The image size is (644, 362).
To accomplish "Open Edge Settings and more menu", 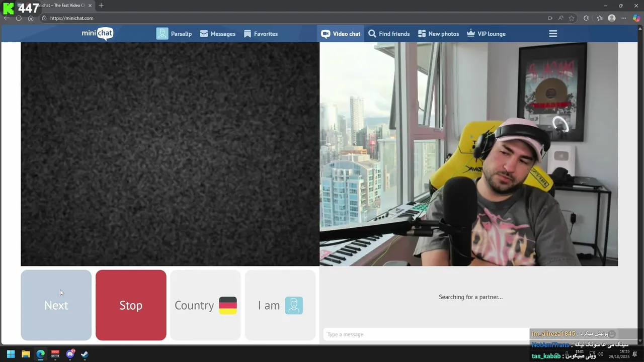I will click(624, 18).
